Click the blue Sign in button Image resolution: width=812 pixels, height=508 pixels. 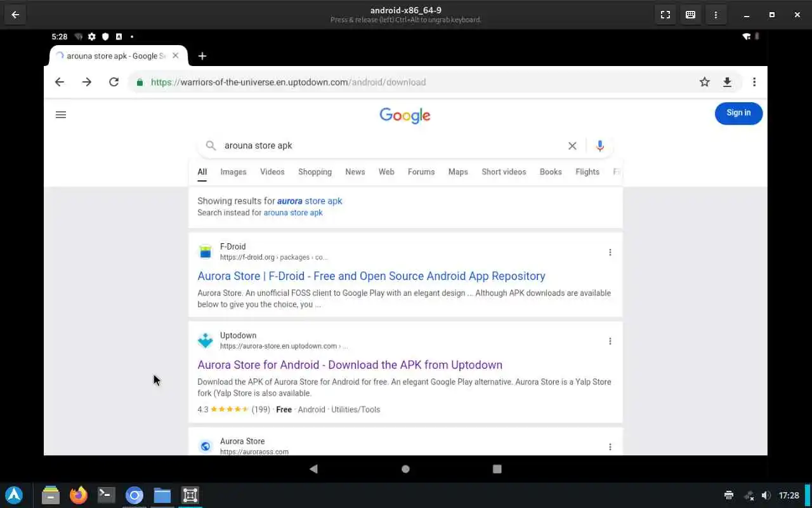pos(738,113)
